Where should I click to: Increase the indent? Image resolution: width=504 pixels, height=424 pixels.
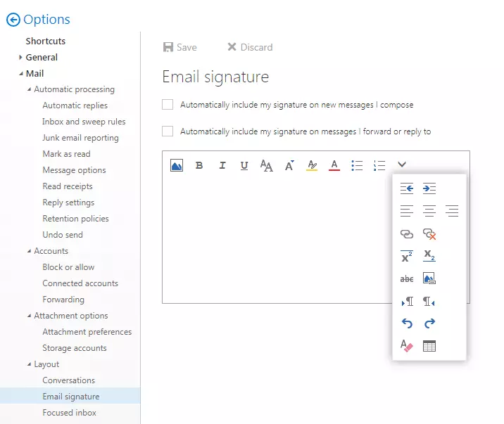click(x=429, y=188)
